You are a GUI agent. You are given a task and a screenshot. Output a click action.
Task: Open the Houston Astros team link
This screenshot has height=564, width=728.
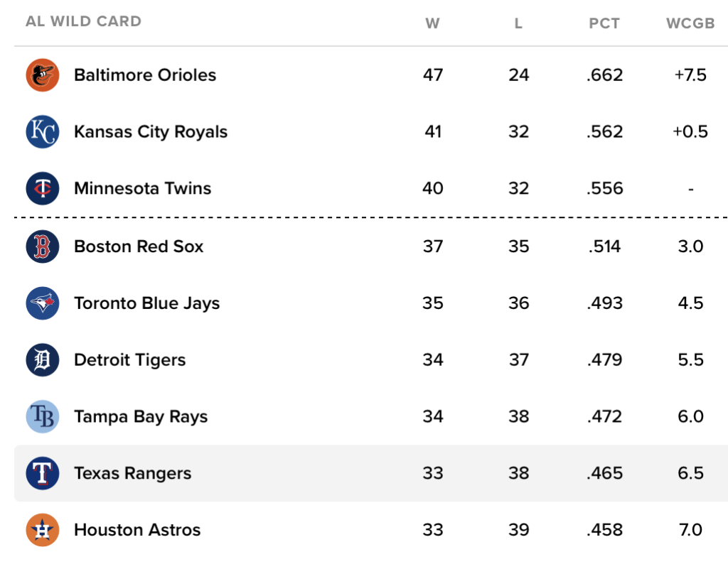click(137, 530)
